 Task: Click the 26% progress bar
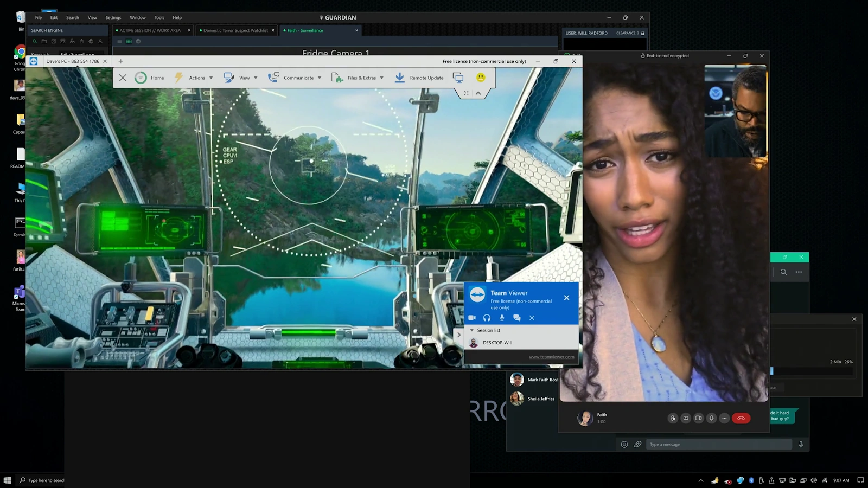click(812, 371)
